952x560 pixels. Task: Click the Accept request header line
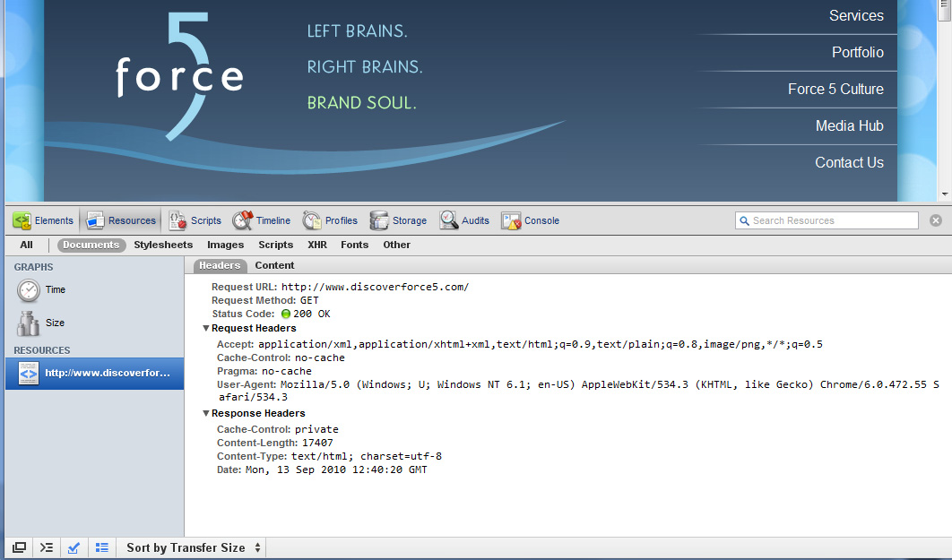520,345
